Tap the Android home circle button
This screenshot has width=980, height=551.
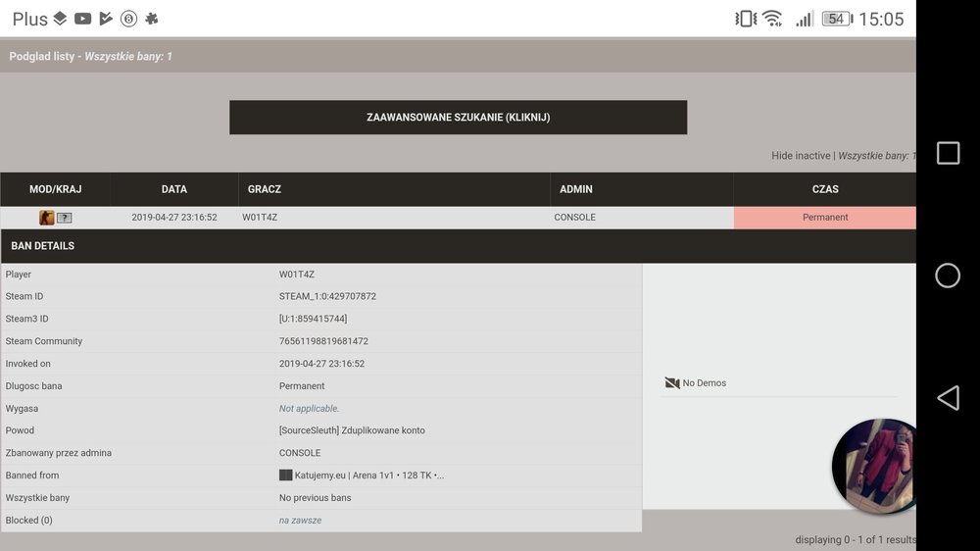tap(948, 275)
